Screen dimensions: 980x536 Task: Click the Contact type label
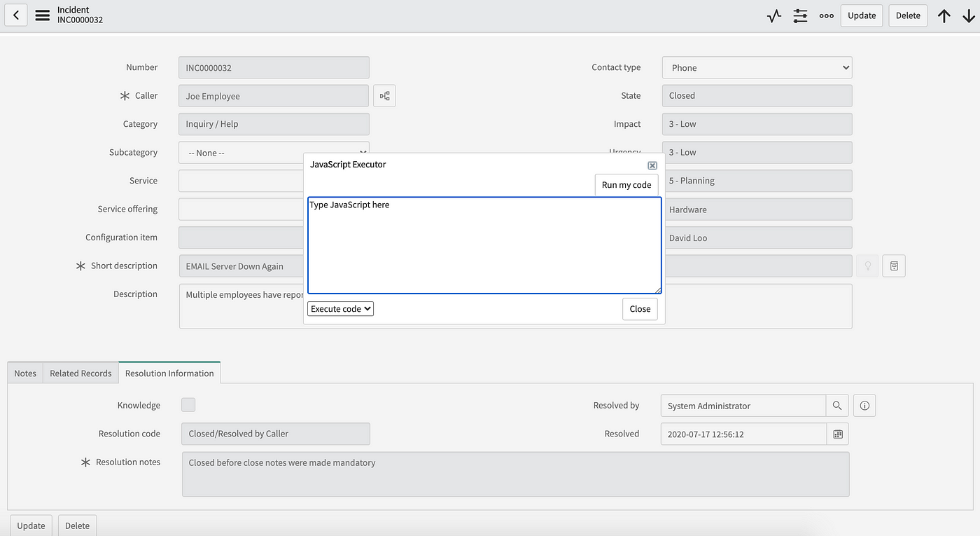[x=616, y=67]
